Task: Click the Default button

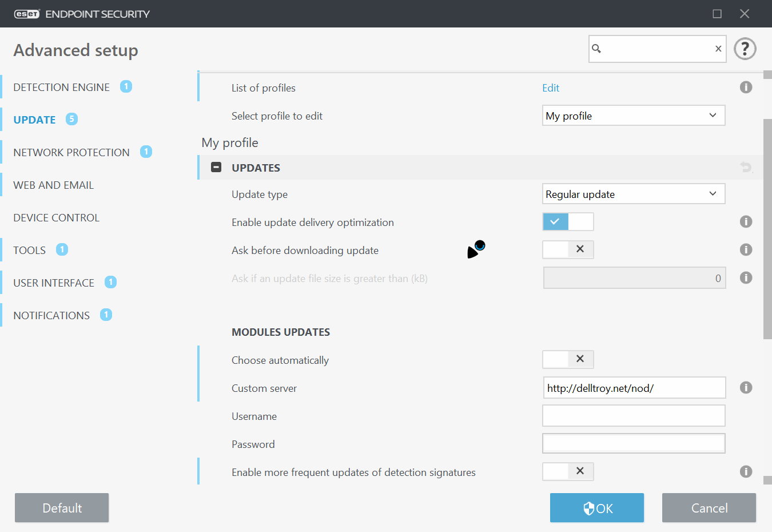Action: click(x=62, y=508)
